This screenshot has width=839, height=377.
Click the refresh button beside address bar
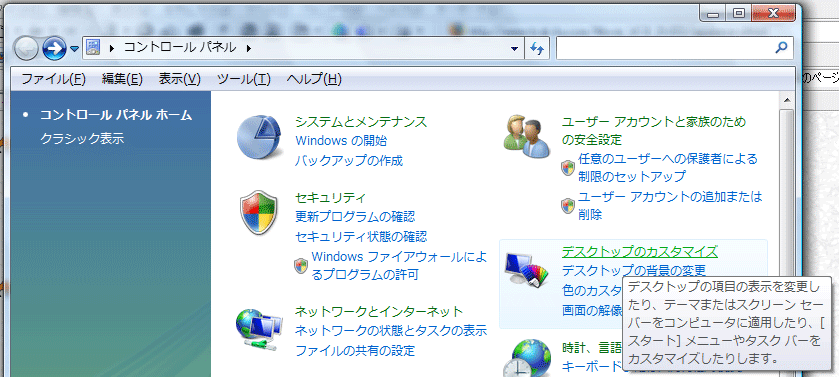(537, 48)
